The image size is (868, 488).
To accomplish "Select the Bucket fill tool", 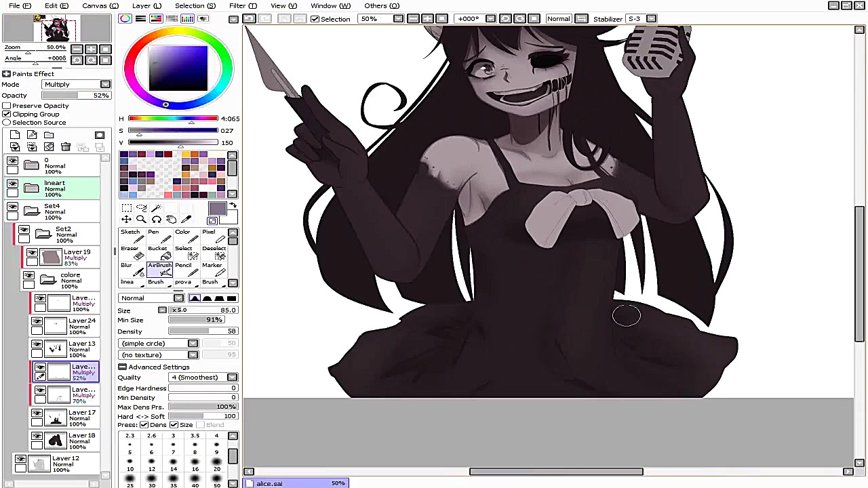I will (x=159, y=252).
